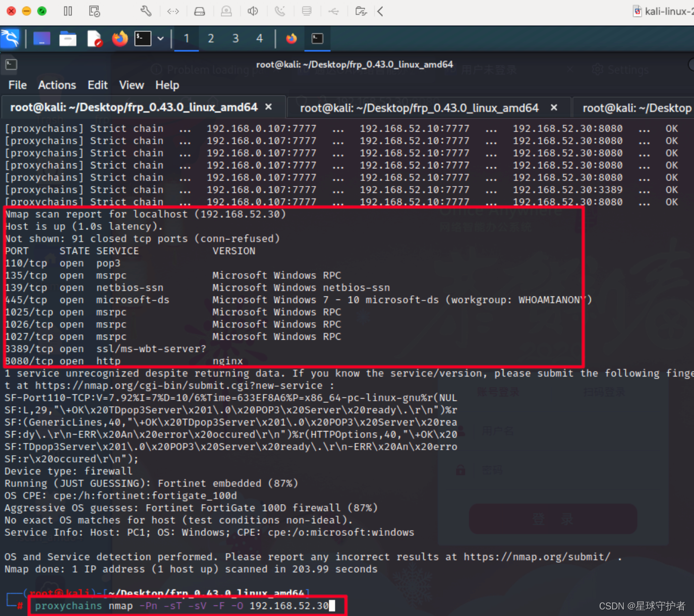Click the 8080/tcp http nginx row
Viewport: 694px width, 616px height.
tap(124, 361)
